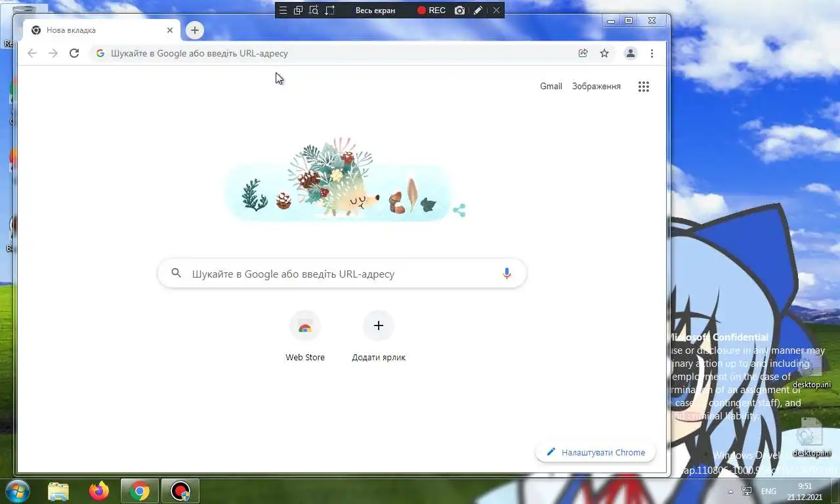Open the 'Зображення' link

click(596, 86)
